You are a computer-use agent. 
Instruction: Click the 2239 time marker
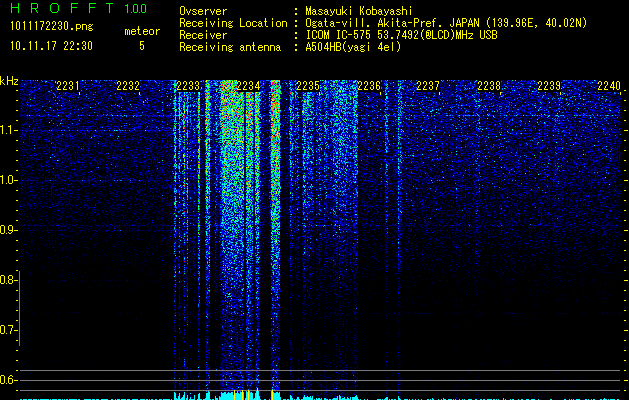549,86
